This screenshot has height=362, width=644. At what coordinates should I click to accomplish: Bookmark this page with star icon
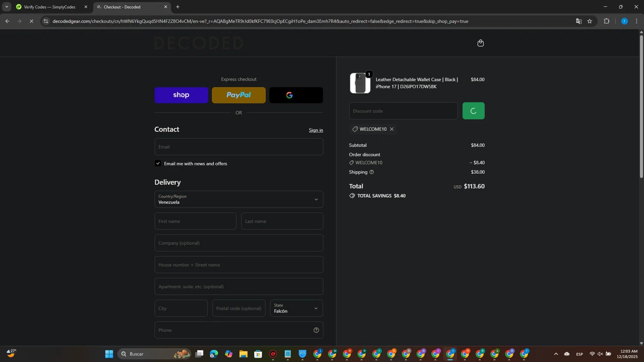pos(590,21)
